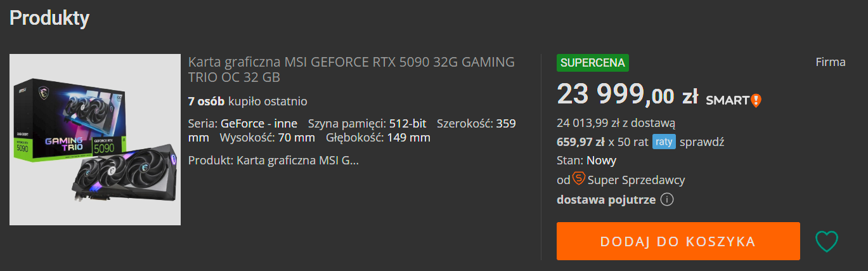Click the green SUPERCENA badge
The width and height of the screenshot is (868, 271).
point(593,63)
